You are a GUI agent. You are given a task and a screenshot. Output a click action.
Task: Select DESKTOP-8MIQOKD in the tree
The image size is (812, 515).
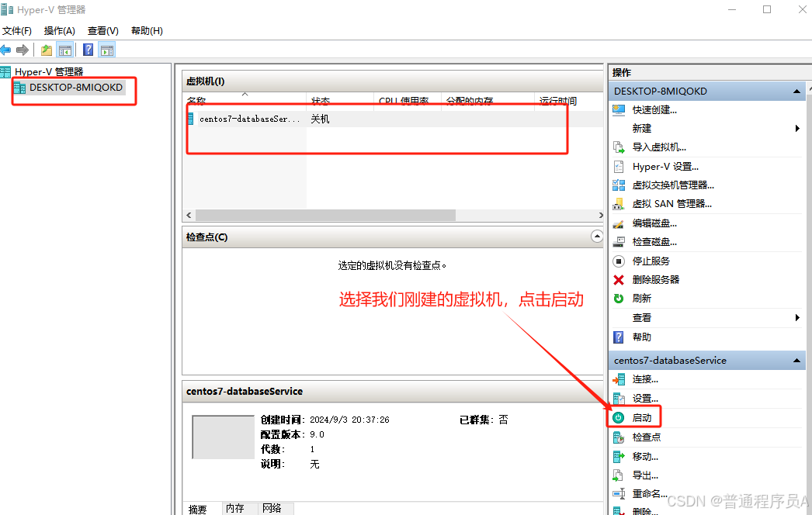pyautogui.click(x=75, y=88)
